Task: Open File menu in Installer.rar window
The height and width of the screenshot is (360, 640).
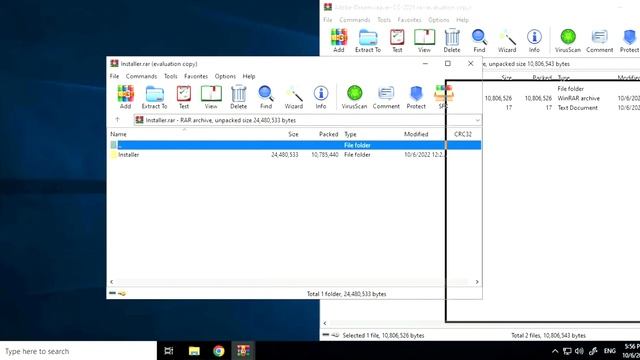Action: click(x=114, y=76)
